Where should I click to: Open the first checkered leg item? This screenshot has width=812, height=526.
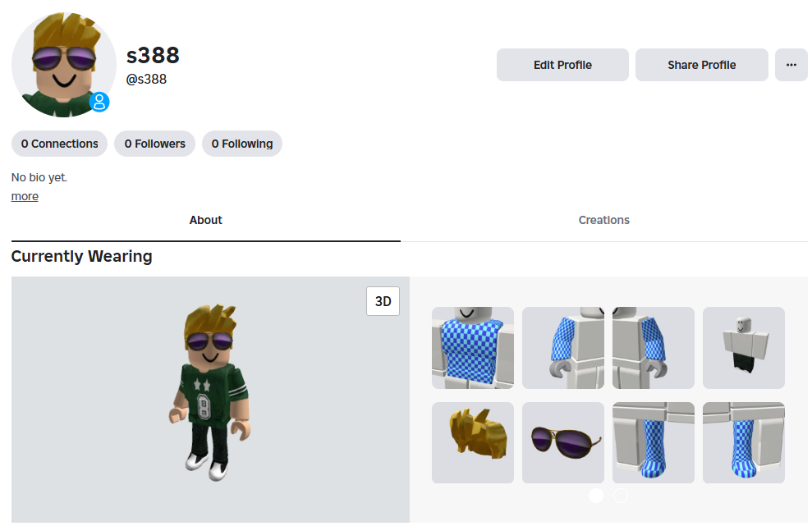[653, 442]
